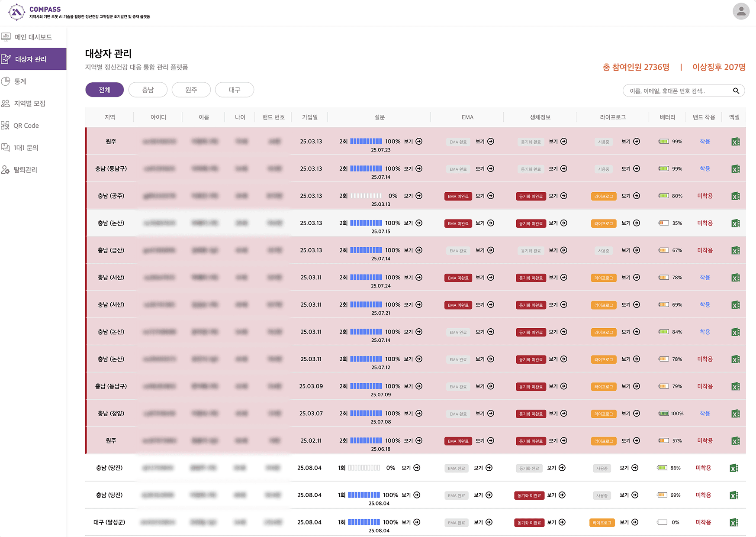Open the QR Code menu

coord(26,126)
